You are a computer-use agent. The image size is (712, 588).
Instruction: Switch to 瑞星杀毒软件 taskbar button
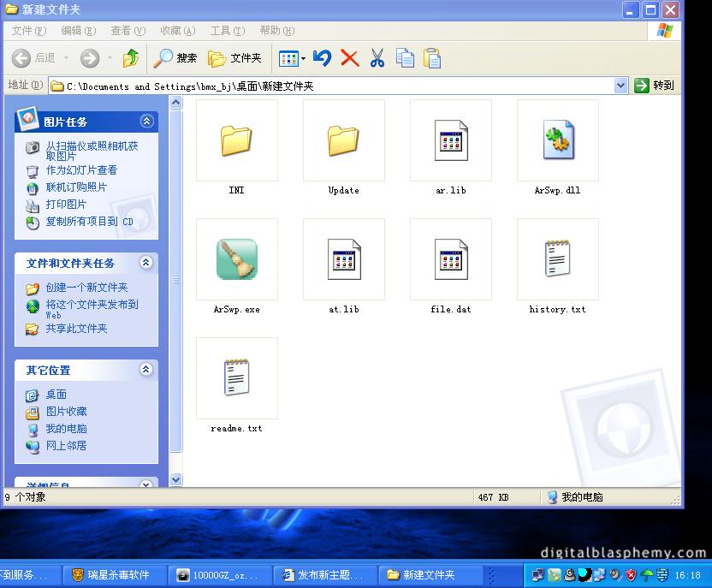coord(114,575)
